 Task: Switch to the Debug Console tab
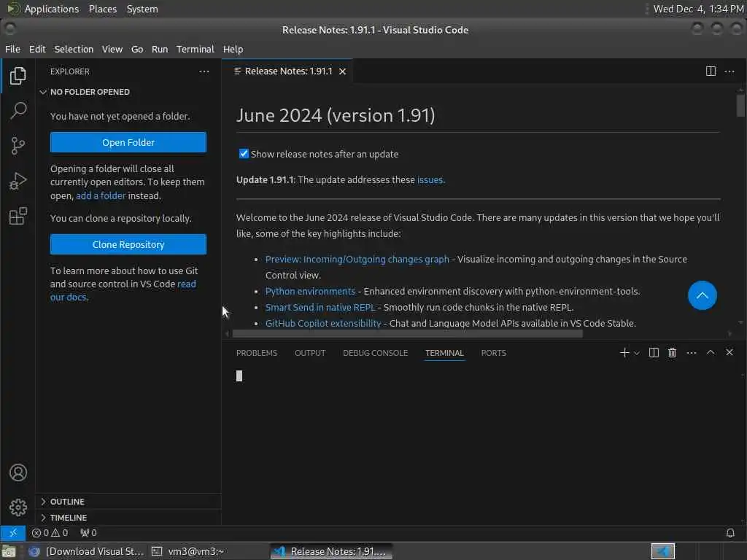point(376,353)
